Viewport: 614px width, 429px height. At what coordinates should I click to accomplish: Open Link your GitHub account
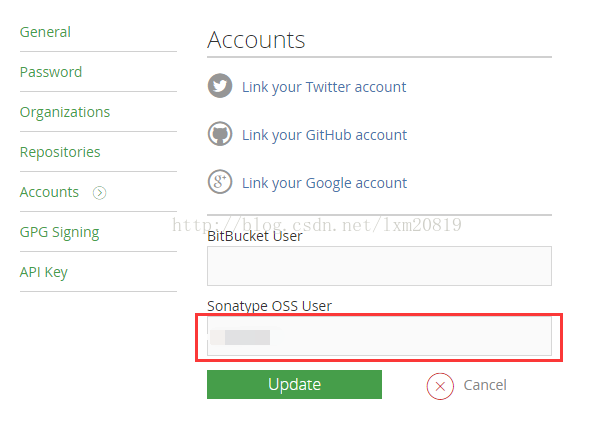click(x=324, y=135)
